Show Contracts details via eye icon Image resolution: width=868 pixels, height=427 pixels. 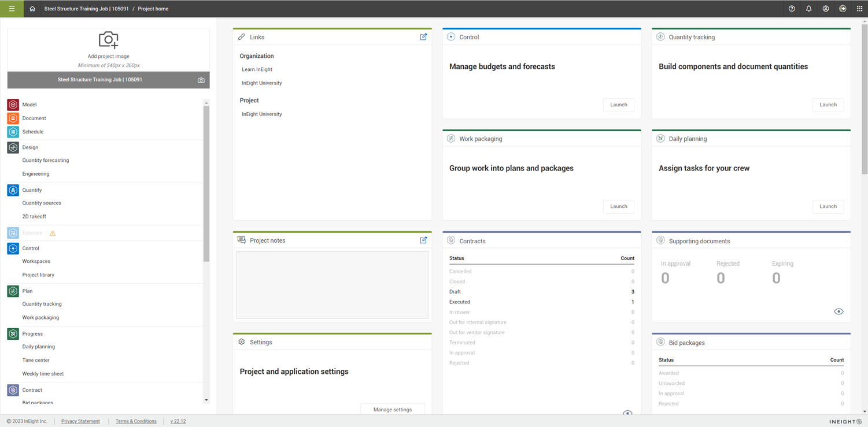(x=627, y=413)
